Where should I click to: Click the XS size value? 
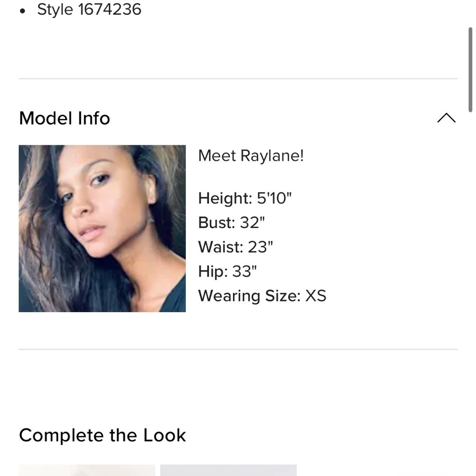(x=316, y=296)
